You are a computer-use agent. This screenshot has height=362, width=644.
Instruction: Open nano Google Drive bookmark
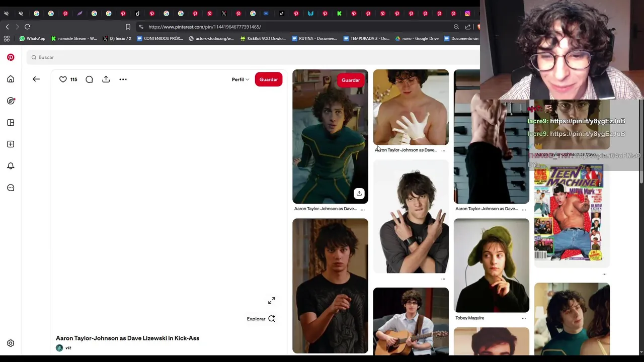tap(417, 38)
